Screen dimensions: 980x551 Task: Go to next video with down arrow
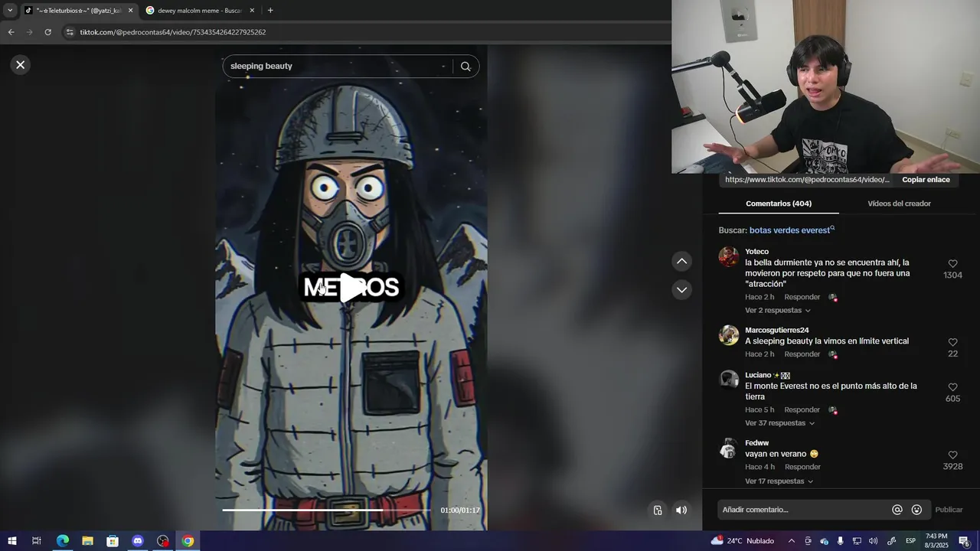681,290
